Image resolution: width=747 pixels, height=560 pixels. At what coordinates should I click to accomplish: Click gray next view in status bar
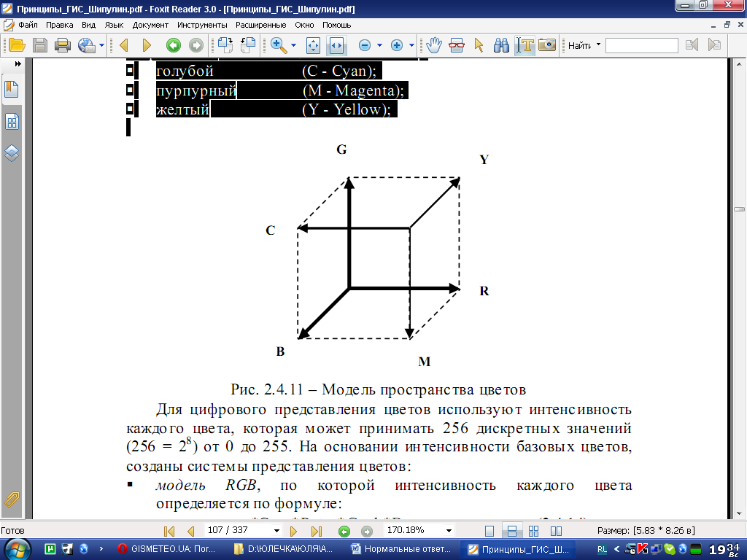click(366, 531)
